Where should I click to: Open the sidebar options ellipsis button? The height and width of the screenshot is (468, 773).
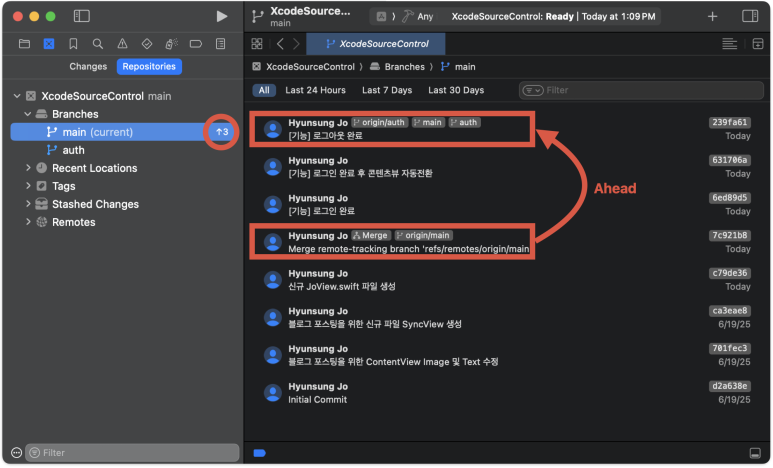(16, 453)
